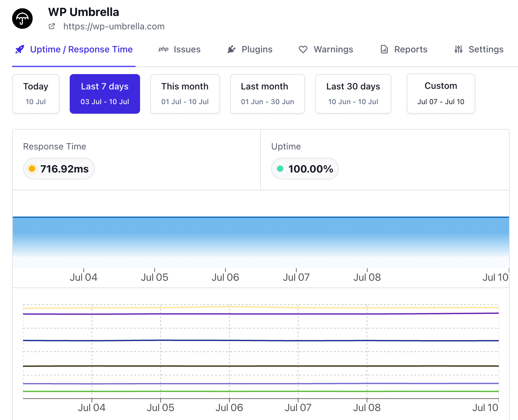
Task: Click the green uptime status dot
Action: click(x=280, y=169)
